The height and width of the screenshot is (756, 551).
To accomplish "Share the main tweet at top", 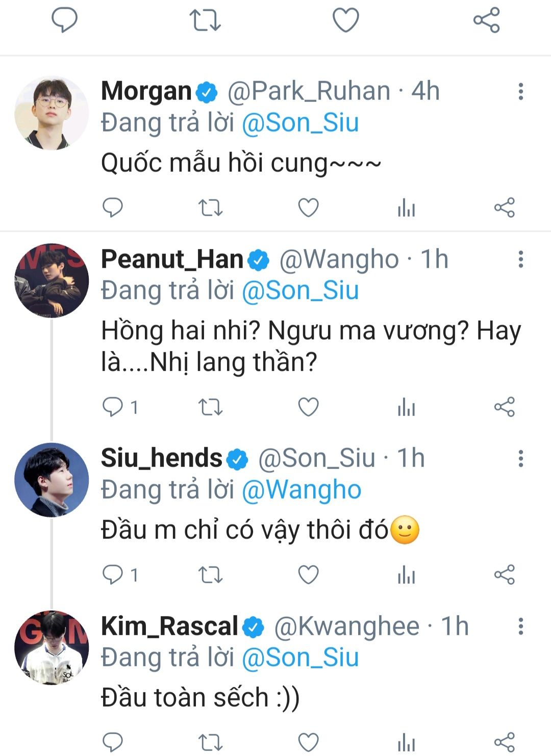I will coord(486,20).
